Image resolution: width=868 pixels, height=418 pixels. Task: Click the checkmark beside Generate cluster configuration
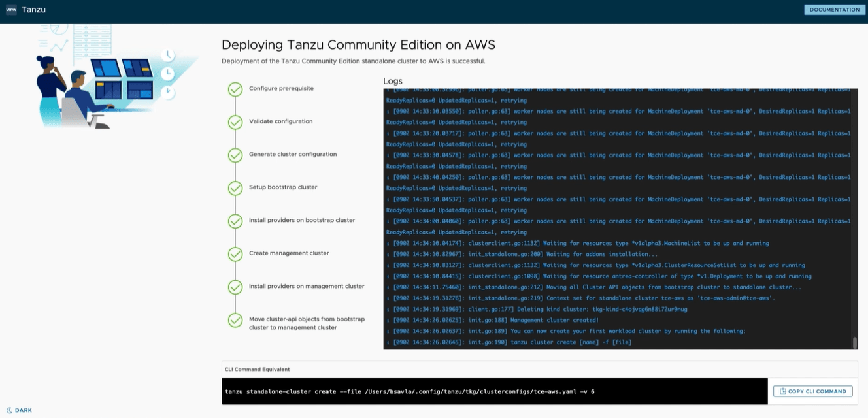pos(235,155)
